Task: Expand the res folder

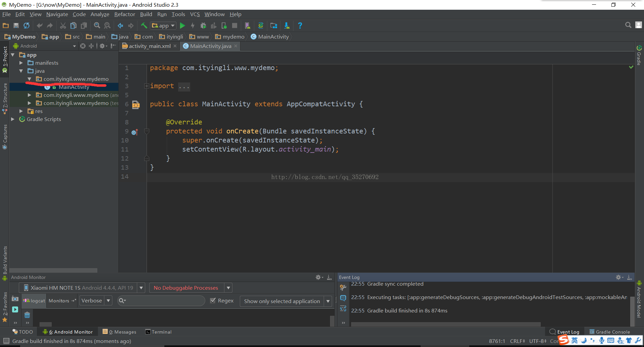Action: point(21,111)
